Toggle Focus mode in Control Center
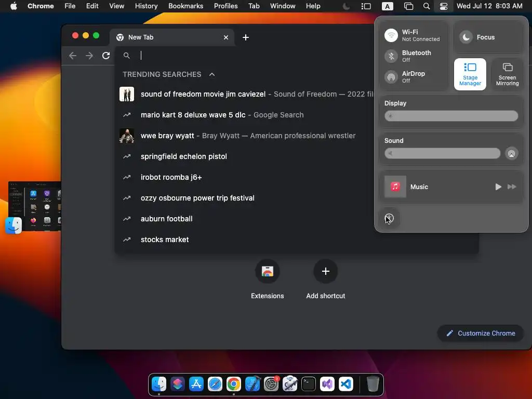 [x=466, y=37]
